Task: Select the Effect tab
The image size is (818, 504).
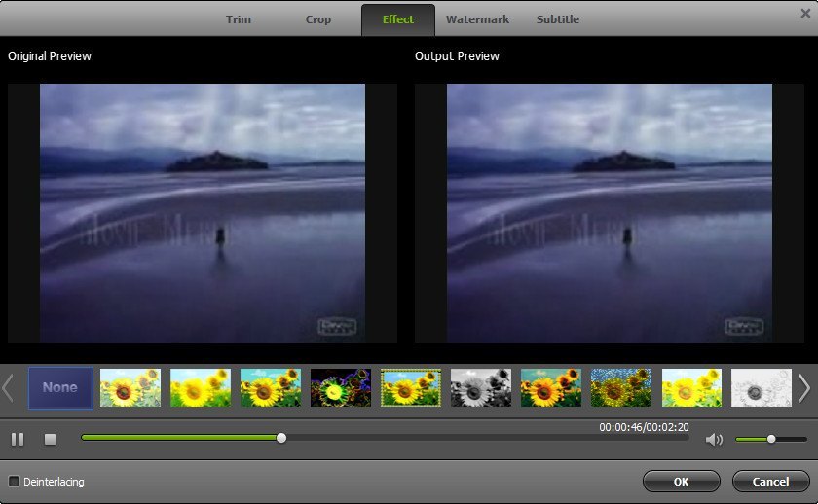Action: point(398,19)
